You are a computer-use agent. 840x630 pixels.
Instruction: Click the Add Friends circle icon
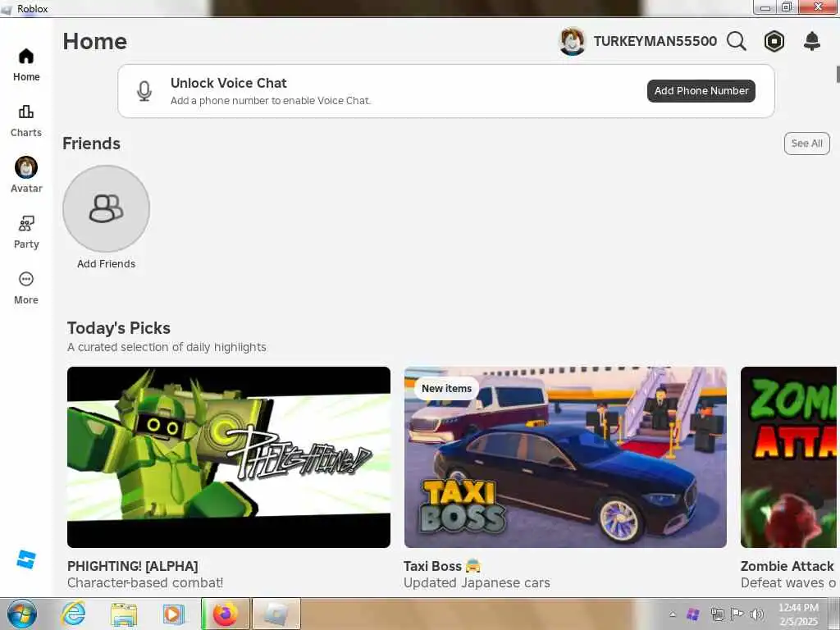(106, 208)
